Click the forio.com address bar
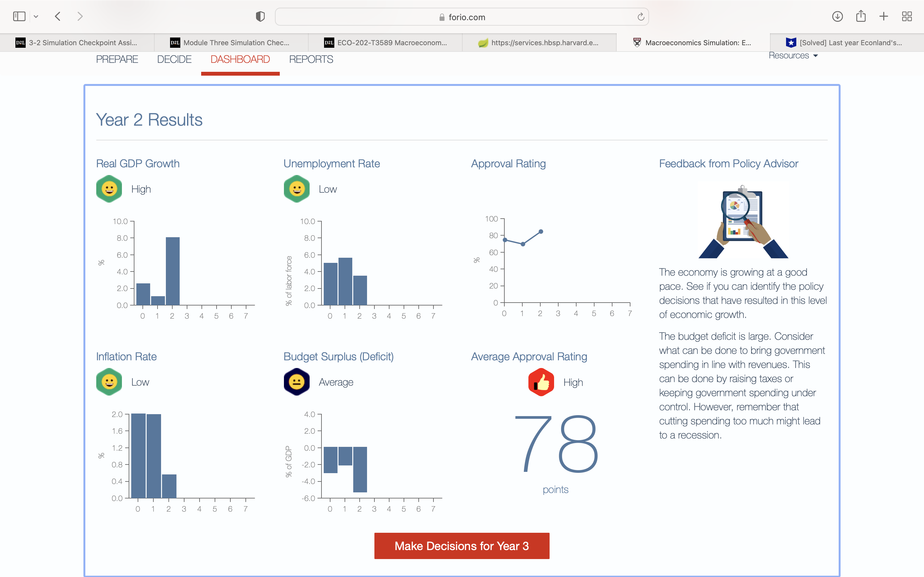The height and width of the screenshot is (577, 924). click(x=462, y=17)
